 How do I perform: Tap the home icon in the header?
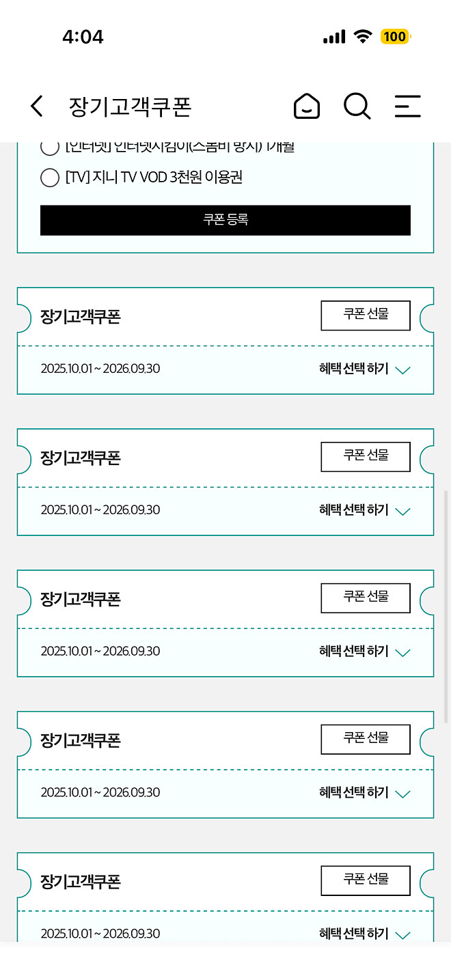point(306,106)
